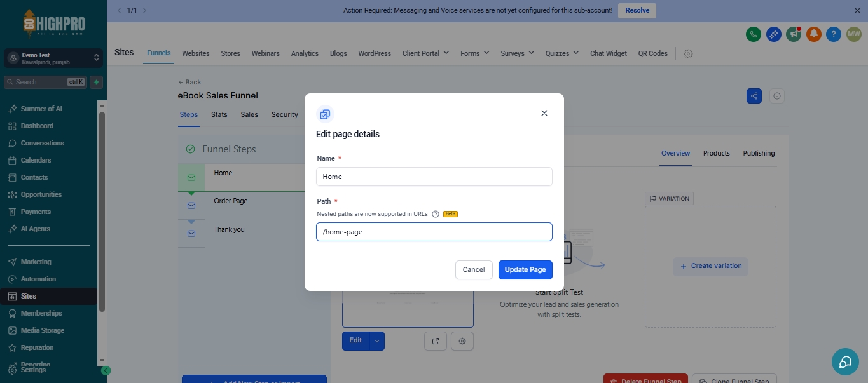Open Dashboard in sidebar
Screen dimensions: 868x383
(37, 126)
